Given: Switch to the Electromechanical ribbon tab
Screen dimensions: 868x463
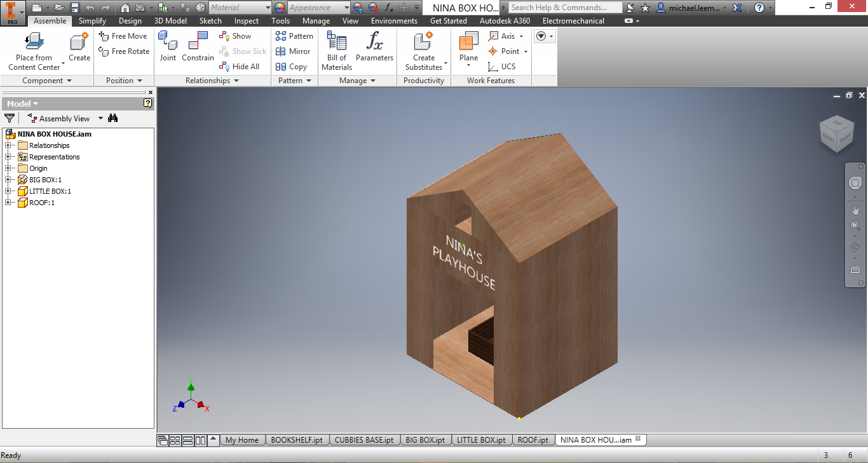Looking at the screenshot, I should pyautogui.click(x=573, y=21).
